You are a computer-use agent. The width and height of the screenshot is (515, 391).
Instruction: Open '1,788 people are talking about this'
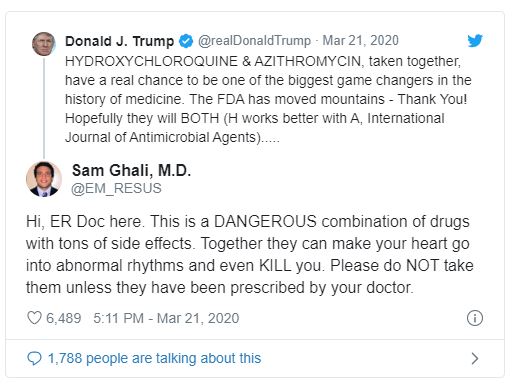click(x=154, y=358)
